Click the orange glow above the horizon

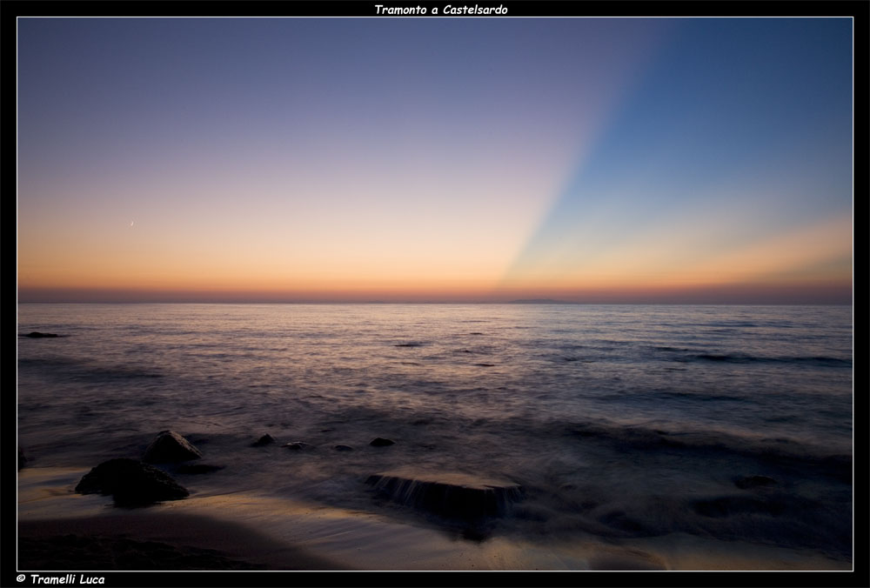click(261, 270)
